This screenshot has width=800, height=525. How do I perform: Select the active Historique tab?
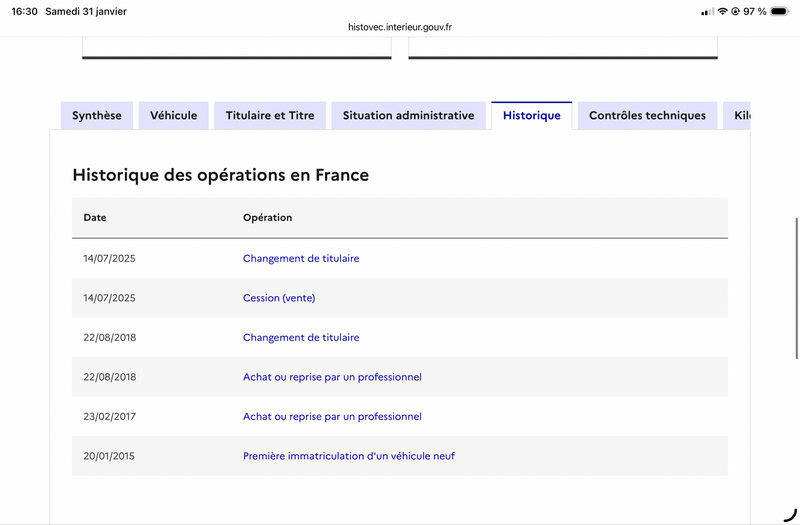(x=531, y=116)
